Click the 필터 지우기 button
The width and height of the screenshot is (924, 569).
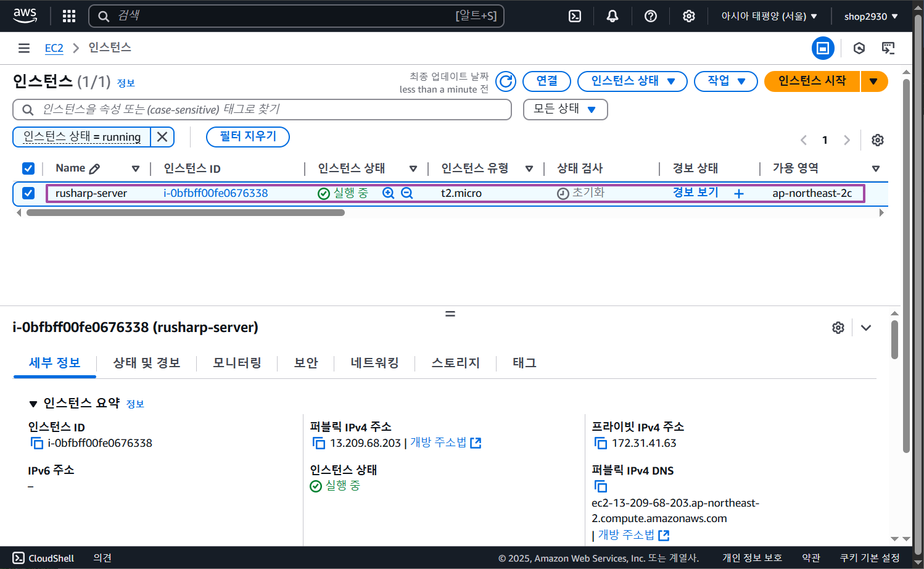click(x=248, y=137)
